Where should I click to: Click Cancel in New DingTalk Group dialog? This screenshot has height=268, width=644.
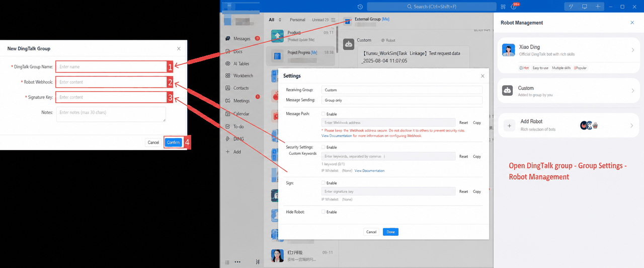coord(153,143)
